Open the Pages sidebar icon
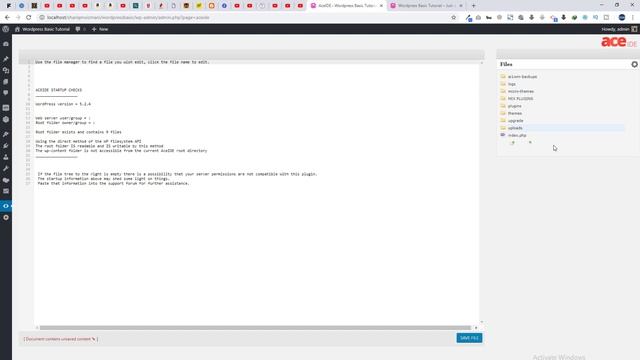 pos(6,82)
